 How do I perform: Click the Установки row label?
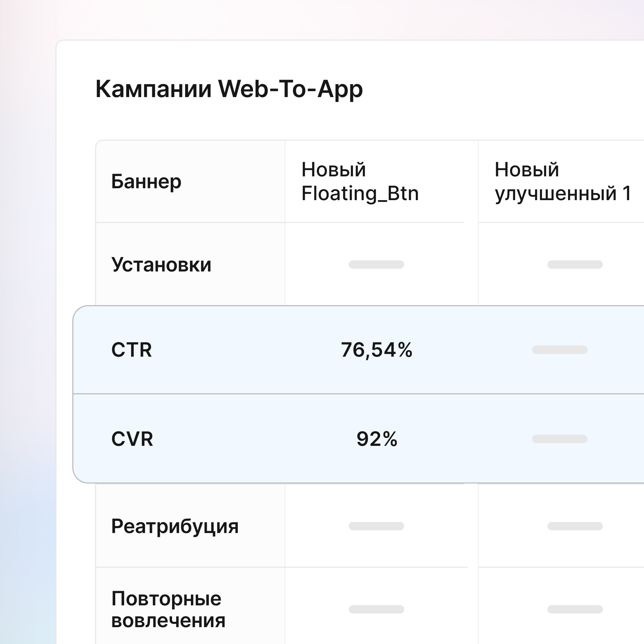(x=161, y=265)
